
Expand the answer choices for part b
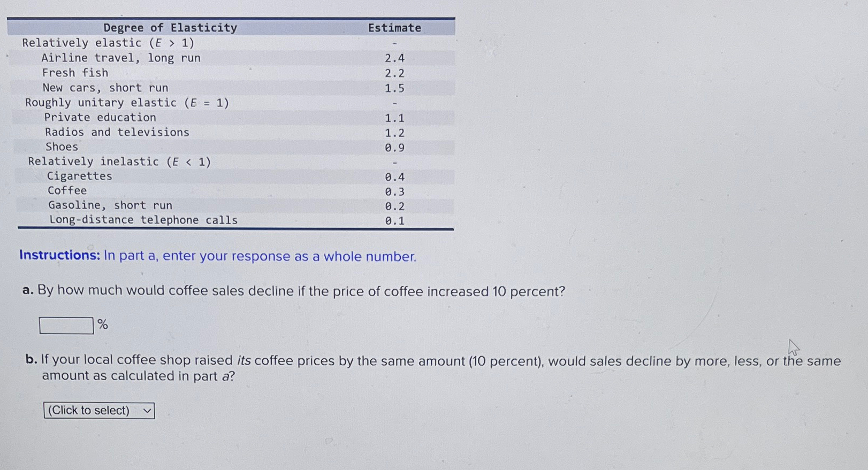98,410
